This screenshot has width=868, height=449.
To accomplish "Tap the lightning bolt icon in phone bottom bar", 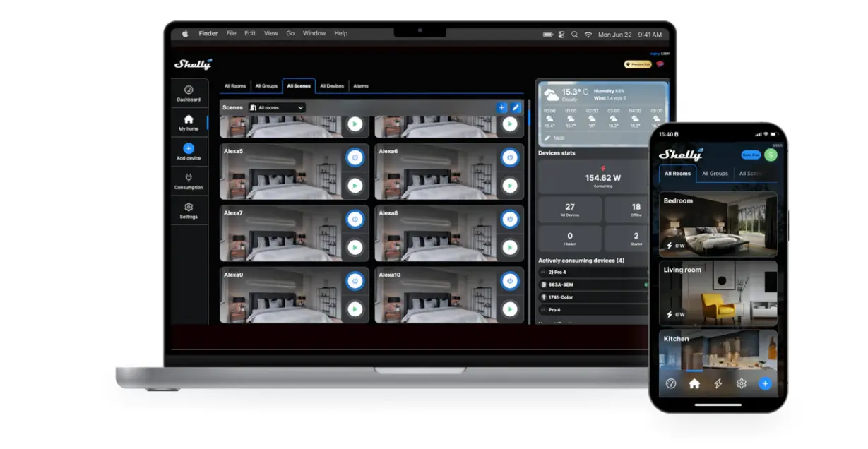I will (718, 383).
